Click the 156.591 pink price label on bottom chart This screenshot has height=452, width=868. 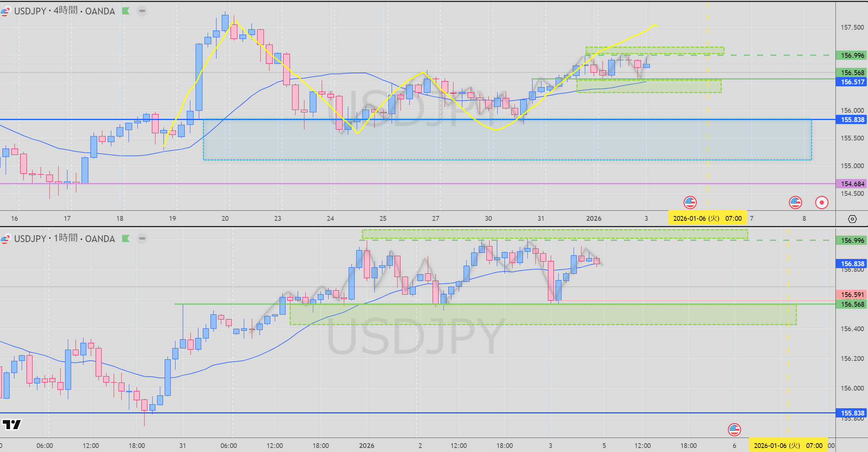pyautogui.click(x=852, y=295)
